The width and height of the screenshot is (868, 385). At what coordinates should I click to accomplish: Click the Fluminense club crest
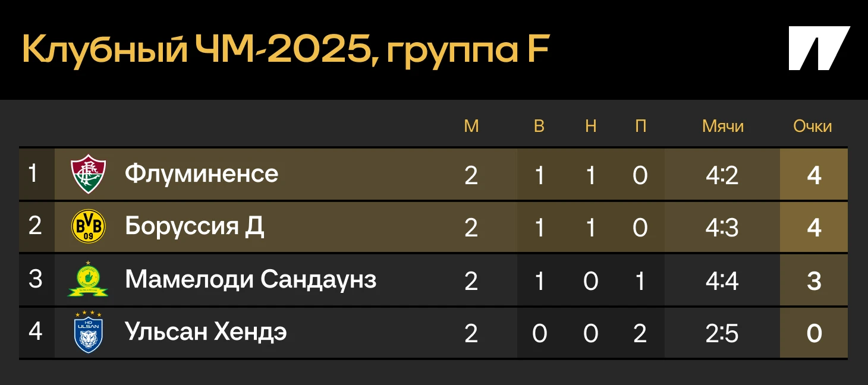pos(88,174)
